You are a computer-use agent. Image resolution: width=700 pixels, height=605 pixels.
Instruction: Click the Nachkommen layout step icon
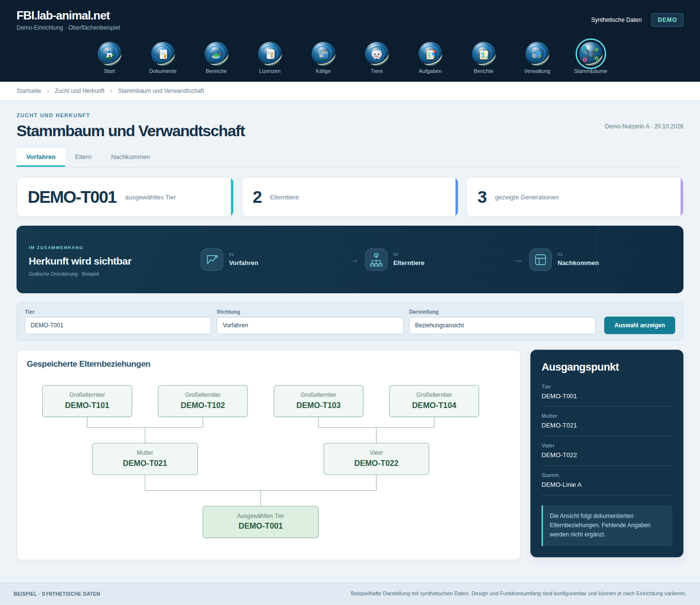click(x=541, y=260)
